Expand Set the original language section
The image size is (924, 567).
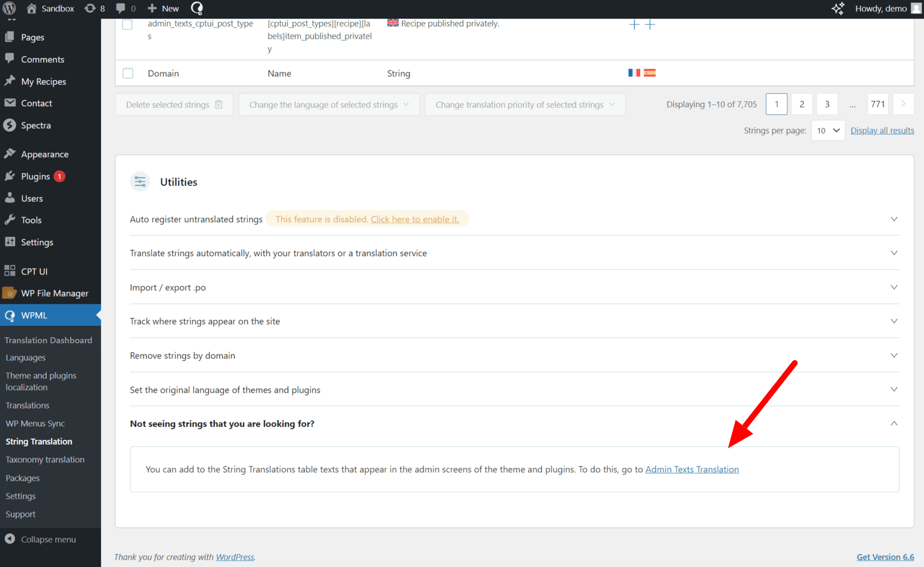click(894, 389)
